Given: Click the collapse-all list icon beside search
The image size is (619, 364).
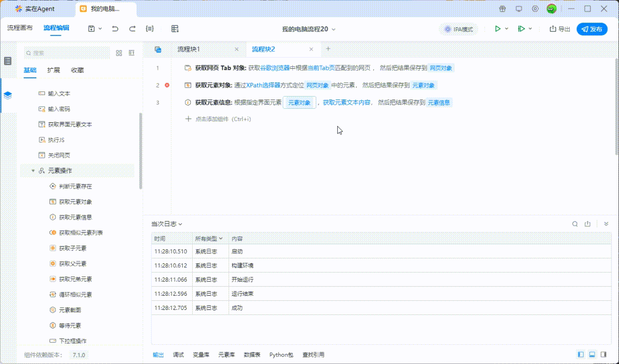Looking at the screenshot, I should [x=131, y=53].
